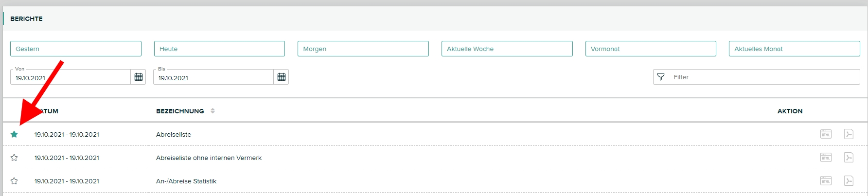Click the Von date input field

71,77
